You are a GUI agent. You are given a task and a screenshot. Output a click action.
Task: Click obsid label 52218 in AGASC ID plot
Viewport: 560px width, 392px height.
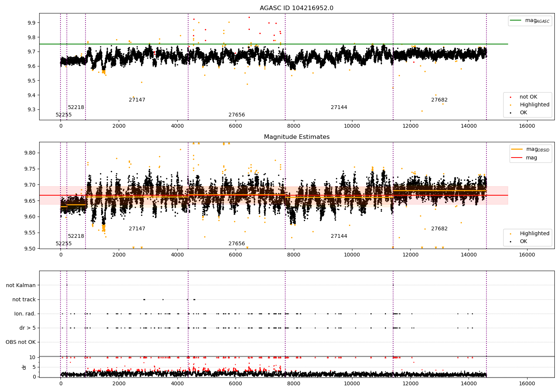point(76,108)
